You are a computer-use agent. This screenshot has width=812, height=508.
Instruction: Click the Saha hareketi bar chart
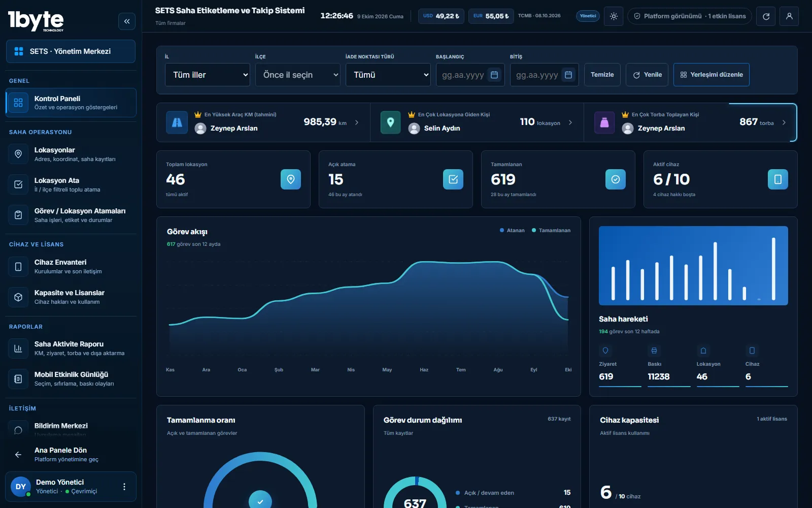point(693,266)
